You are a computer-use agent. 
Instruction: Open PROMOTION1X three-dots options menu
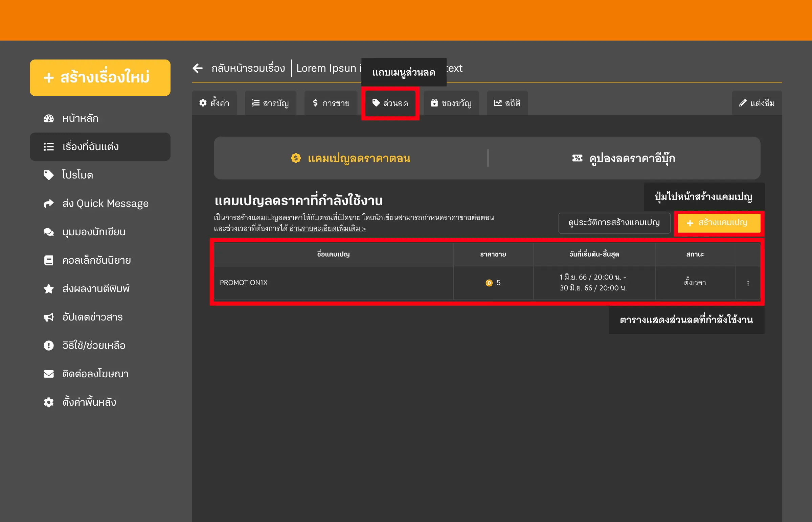click(x=748, y=283)
